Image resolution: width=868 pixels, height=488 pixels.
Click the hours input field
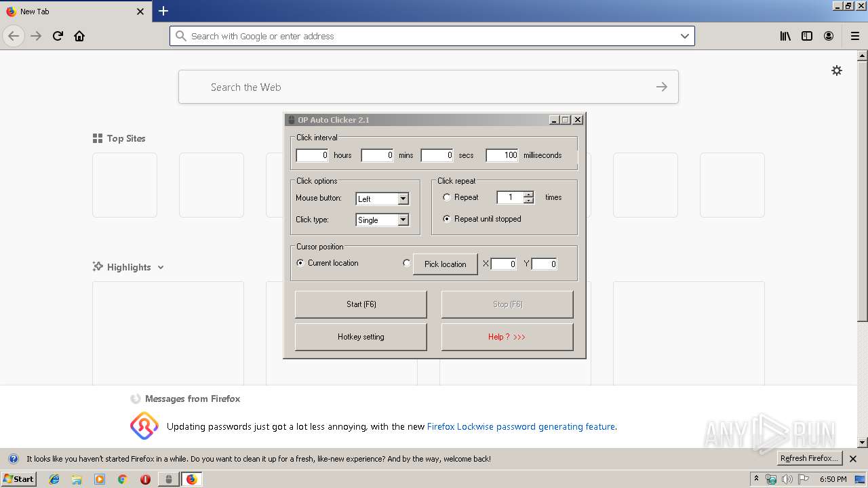313,155
